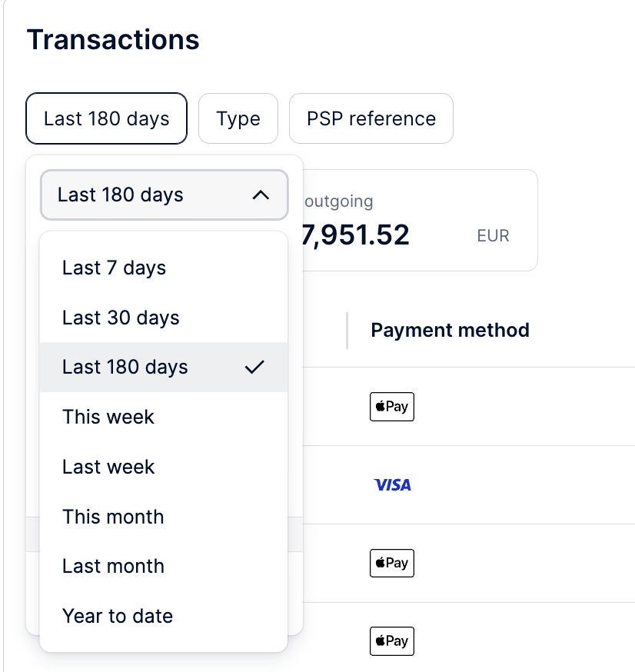
Task: Click the Payment method column header
Action: (x=450, y=331)
